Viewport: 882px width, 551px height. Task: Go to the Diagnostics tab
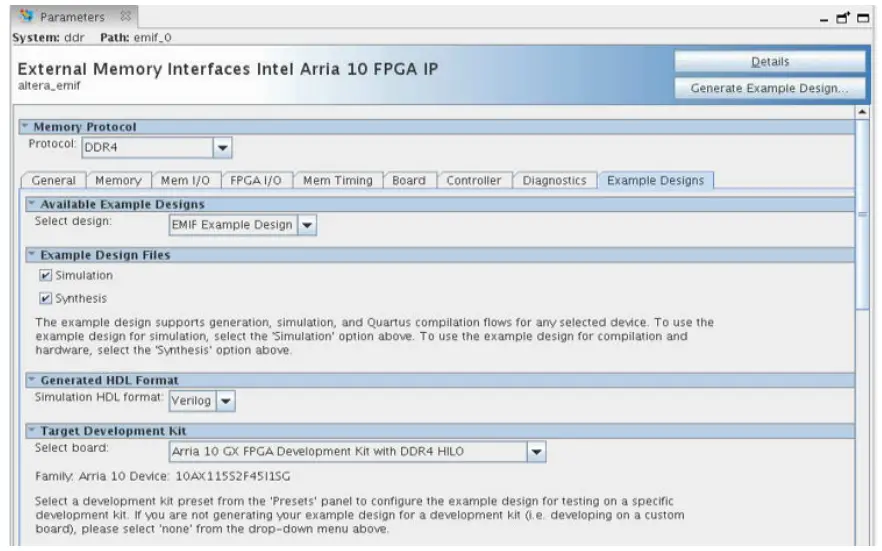pyautogui.click(x=555, y=180)
